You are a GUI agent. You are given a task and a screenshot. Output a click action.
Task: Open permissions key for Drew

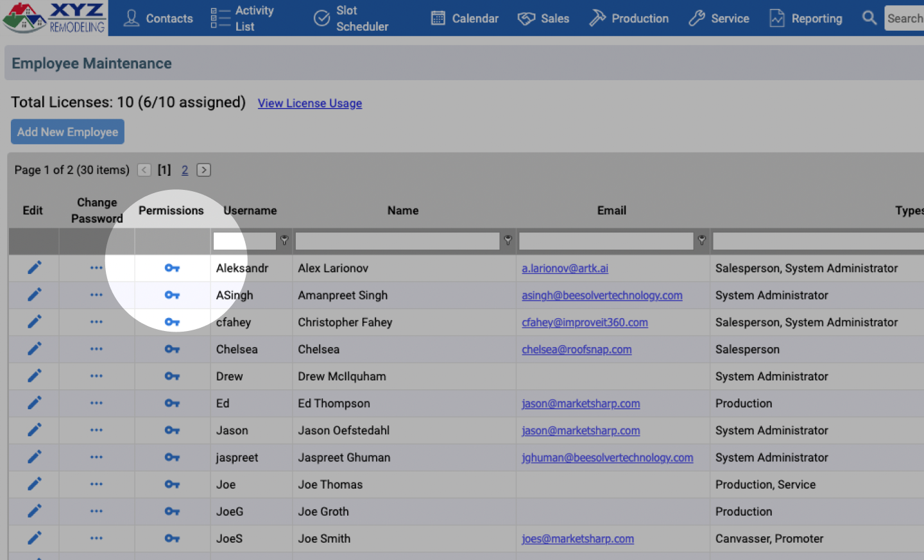pyautogui.click(x=172, y=376)
